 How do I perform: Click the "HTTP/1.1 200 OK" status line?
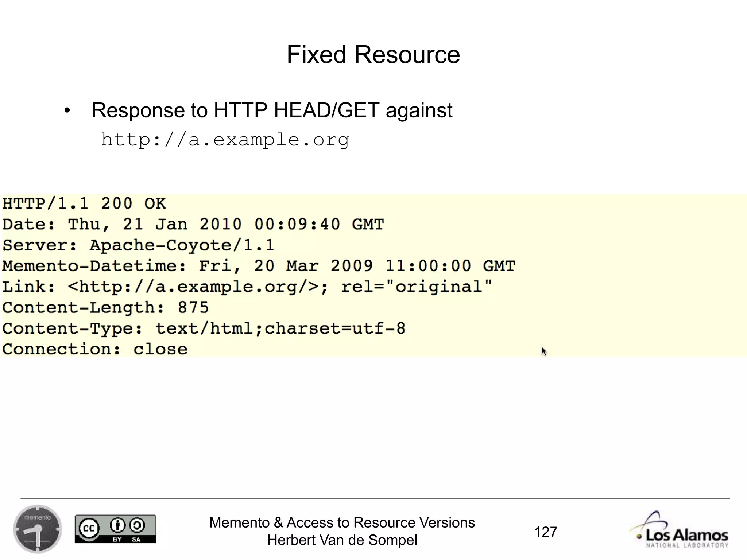(84, 203)
